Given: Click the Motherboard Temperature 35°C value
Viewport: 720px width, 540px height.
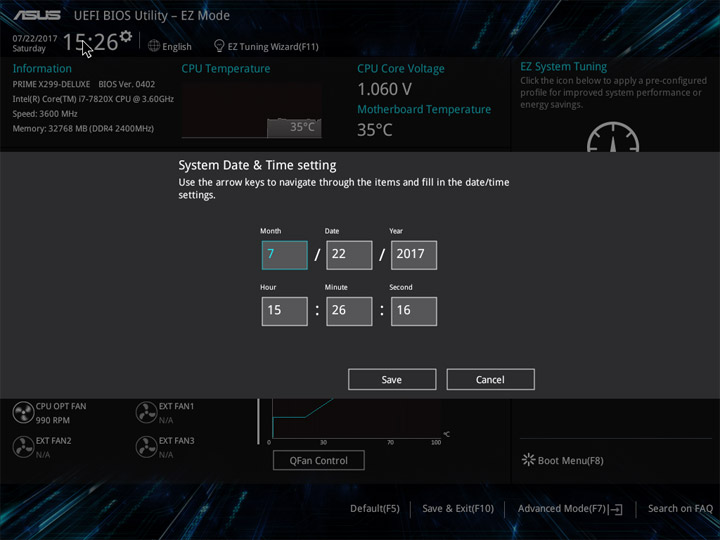Looking at the screenshot, I should point(375,130).
